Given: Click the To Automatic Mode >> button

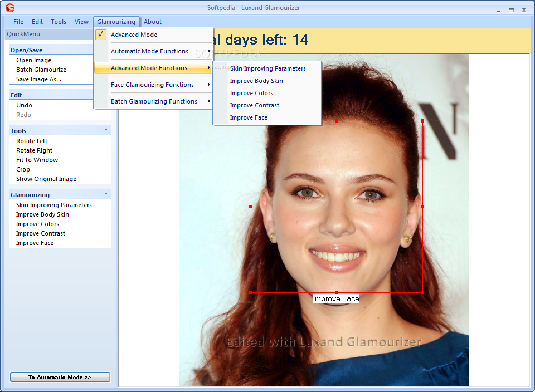Looking at the screenshot, I should [60, 377].
